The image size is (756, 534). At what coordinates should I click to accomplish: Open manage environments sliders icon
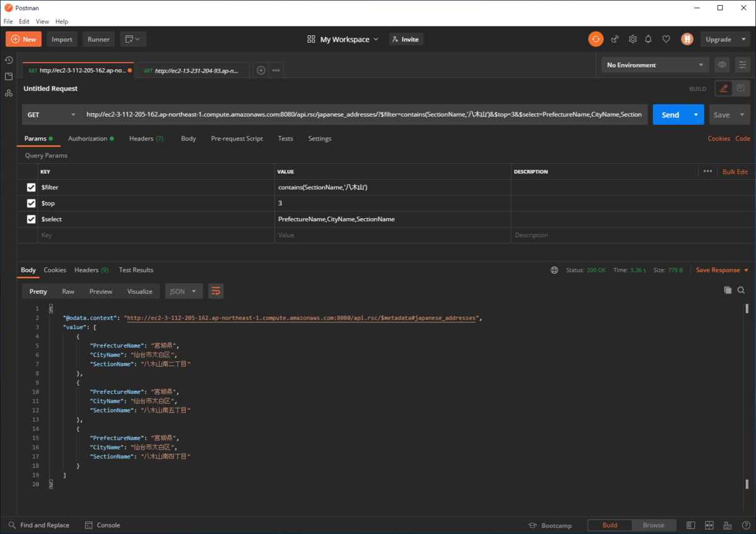[x=743, y=64]
